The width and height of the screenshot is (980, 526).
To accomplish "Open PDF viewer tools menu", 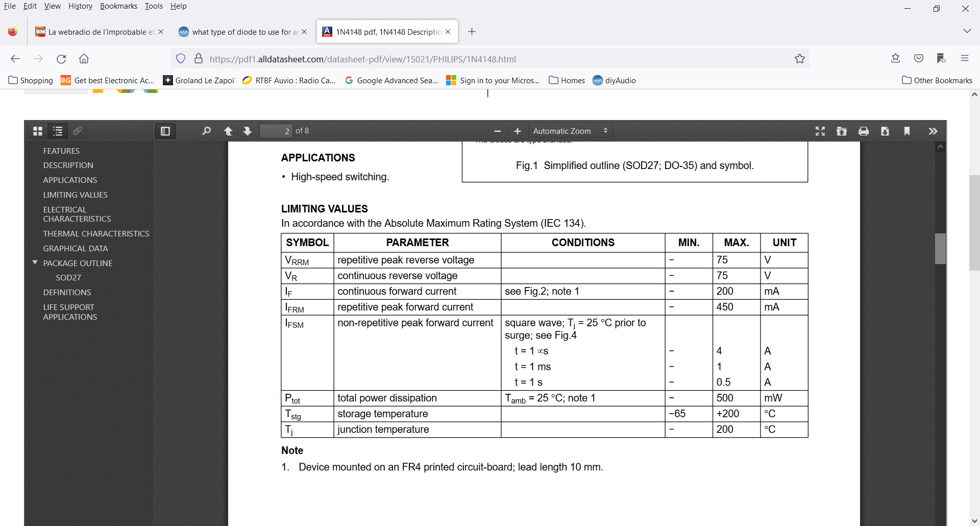I will [933, 131].
